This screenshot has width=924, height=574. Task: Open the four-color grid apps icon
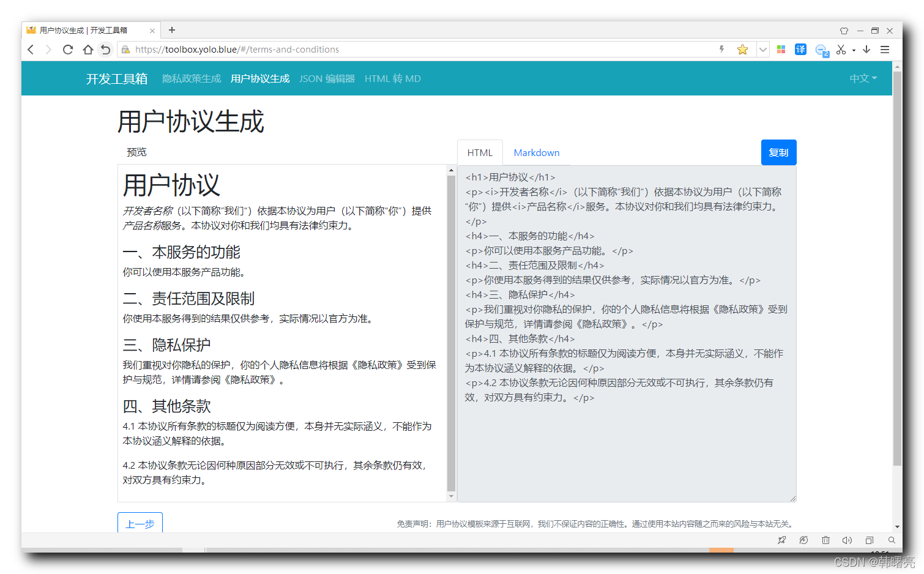781,50
